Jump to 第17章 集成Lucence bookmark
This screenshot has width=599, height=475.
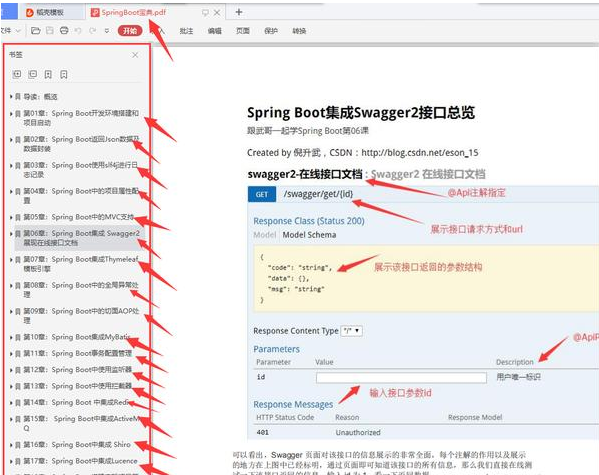click(x=80, y=461)
